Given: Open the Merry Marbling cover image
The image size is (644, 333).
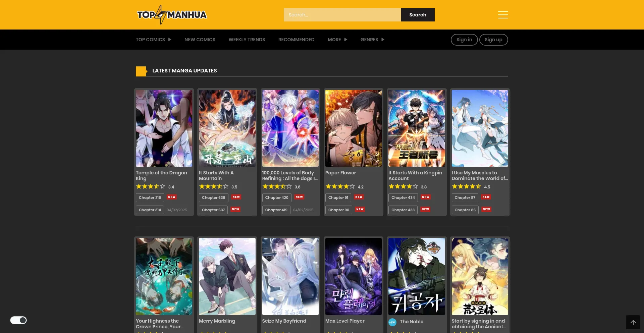Looking at the screenshot, I should (227, 276).
